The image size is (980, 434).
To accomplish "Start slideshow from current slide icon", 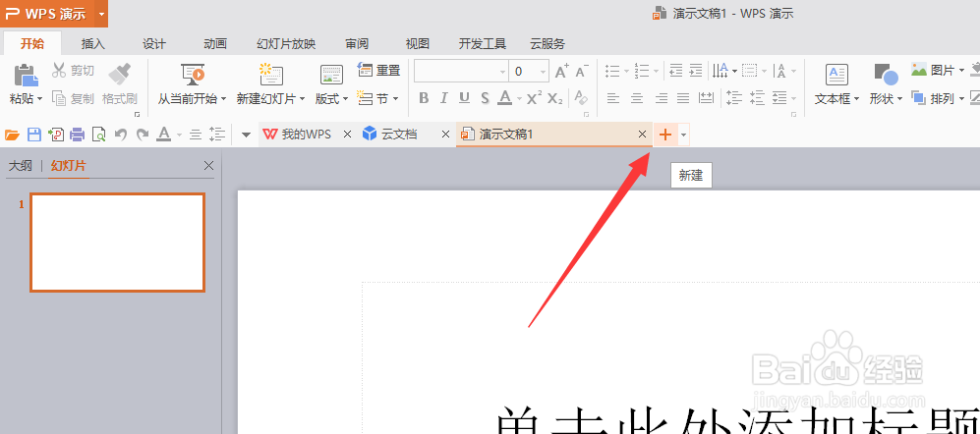I will 193,75.
